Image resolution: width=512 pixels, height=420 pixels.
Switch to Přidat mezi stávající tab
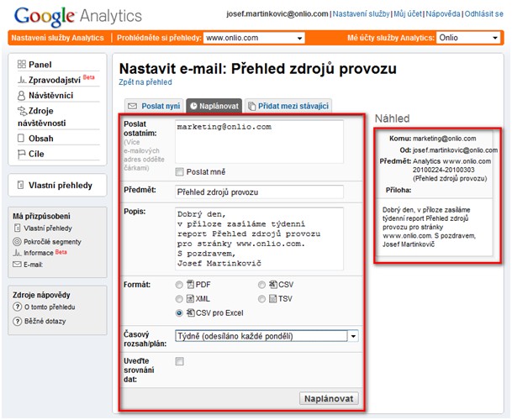[x=288, y=106]
